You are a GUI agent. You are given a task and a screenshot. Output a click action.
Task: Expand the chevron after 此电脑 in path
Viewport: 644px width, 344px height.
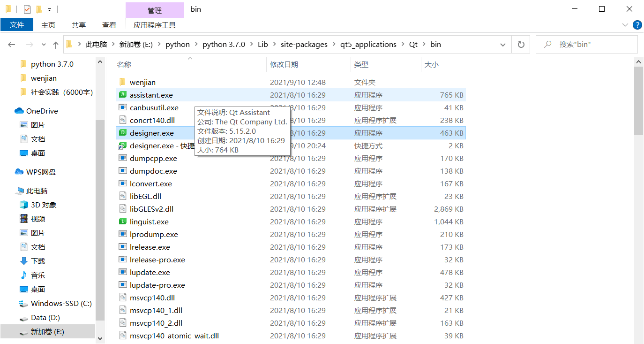tap(113, 45)
